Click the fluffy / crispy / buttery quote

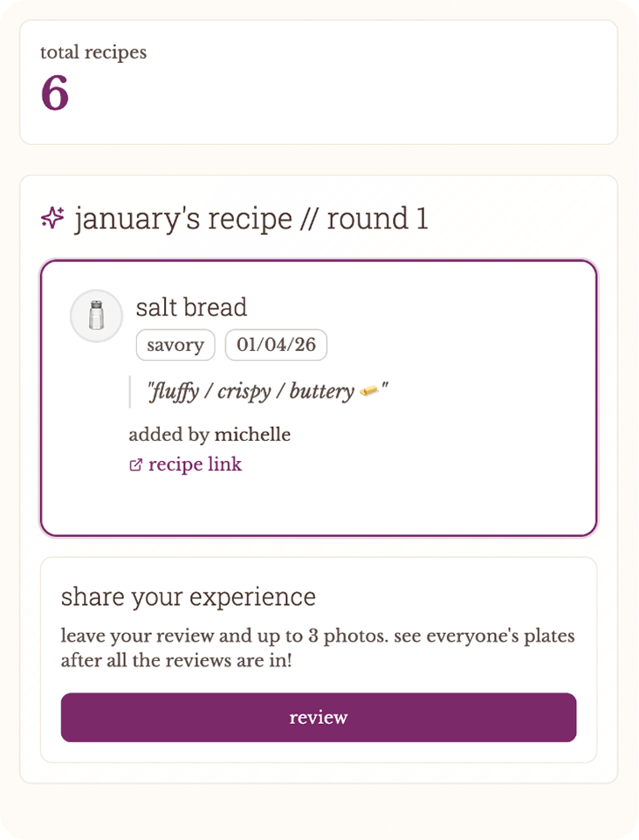tap(251, 392)
